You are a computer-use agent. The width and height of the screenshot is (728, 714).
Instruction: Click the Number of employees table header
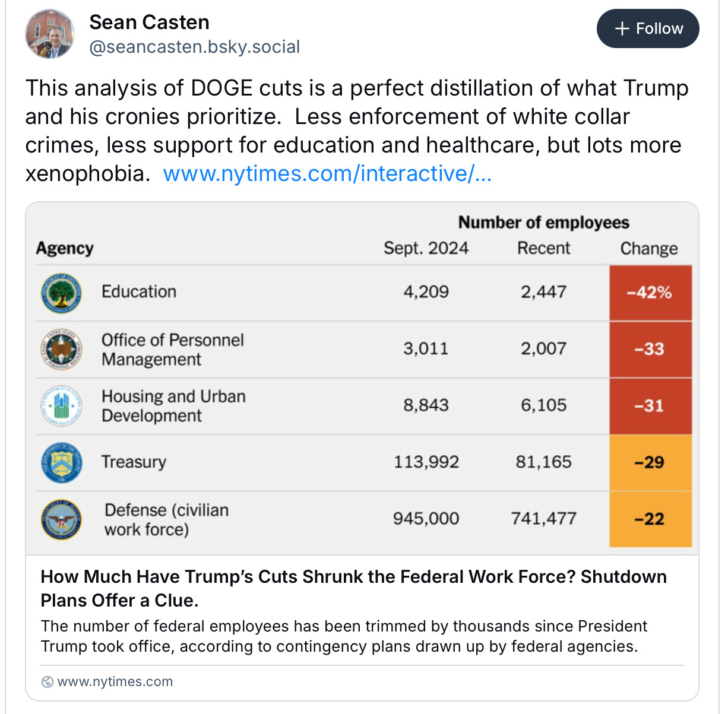(543, 223)
